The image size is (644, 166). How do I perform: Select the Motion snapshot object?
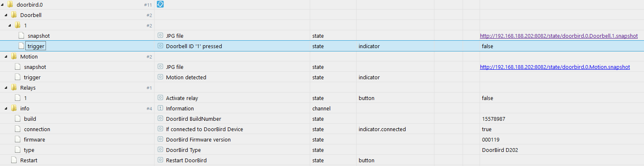click(x=35, y=67)
